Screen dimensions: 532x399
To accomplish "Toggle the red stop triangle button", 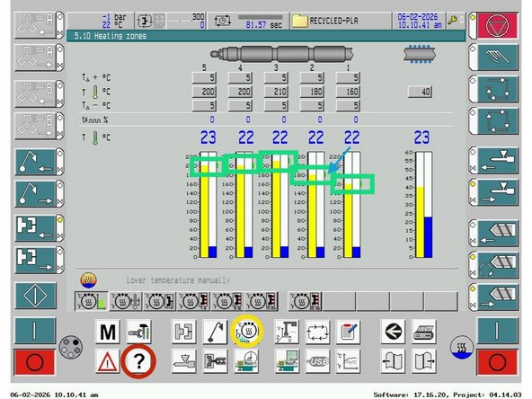I will (x=498, y=25).
